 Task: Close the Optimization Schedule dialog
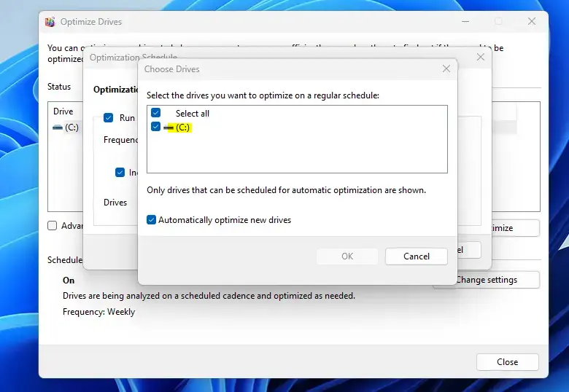click(x=481, y=57)
